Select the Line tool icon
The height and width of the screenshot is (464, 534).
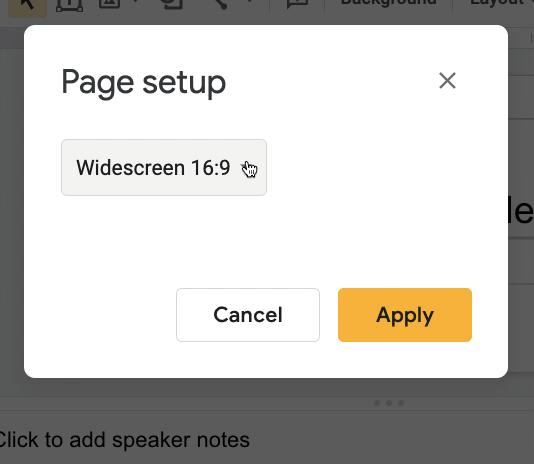pyautogui.click(x=220, y=4)
